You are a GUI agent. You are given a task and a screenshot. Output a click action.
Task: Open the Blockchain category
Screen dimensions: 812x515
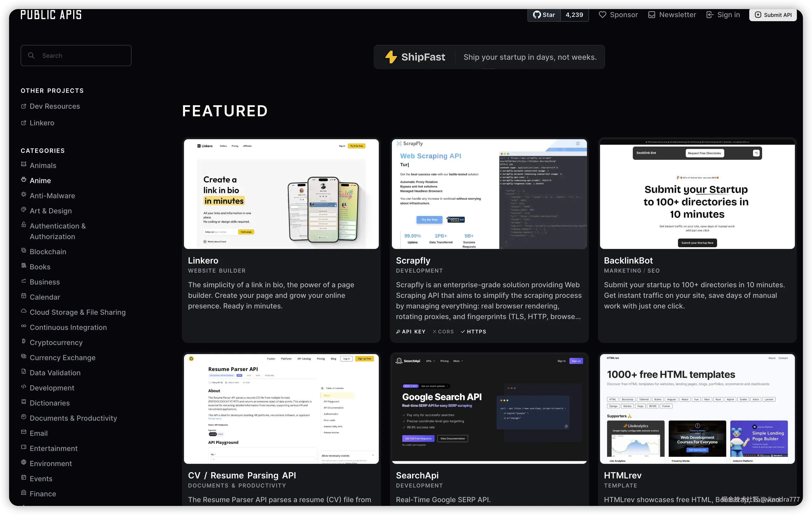click(48, 252)
